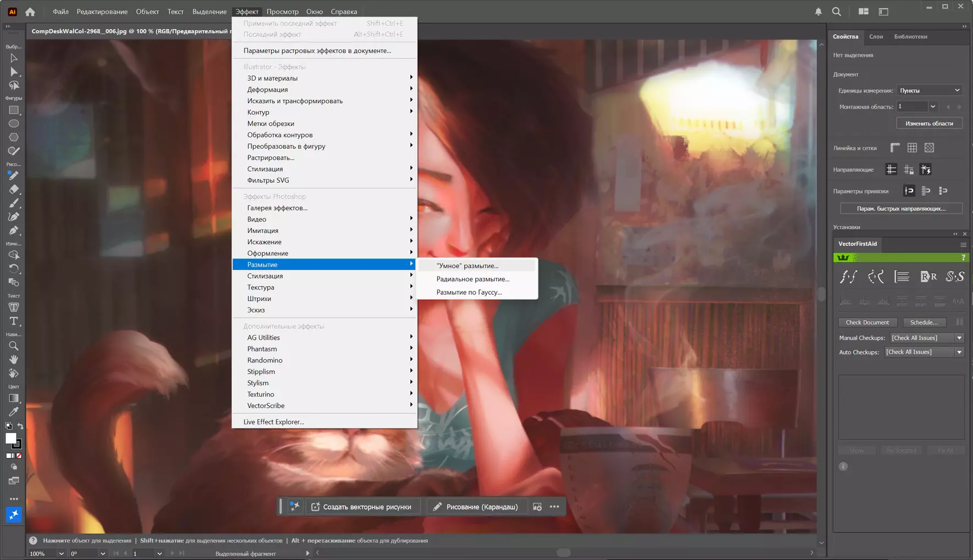Select the Gradient tool
The height and width of the screenshot is (560, 973).
14,399
